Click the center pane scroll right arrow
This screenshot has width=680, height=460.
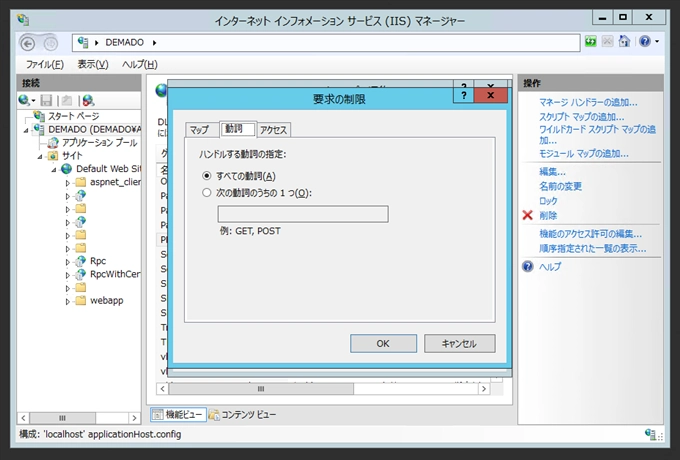[484, 389]
